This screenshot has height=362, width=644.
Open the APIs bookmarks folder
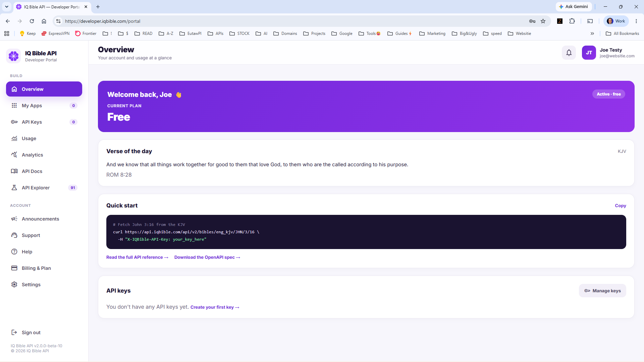(216, 34)
